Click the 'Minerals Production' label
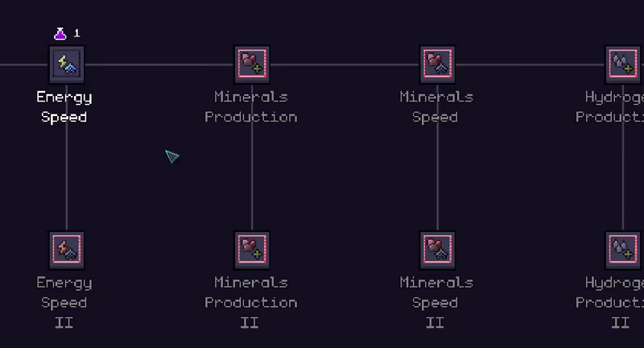The image size is (644, 348). click(x=251, y=107)
